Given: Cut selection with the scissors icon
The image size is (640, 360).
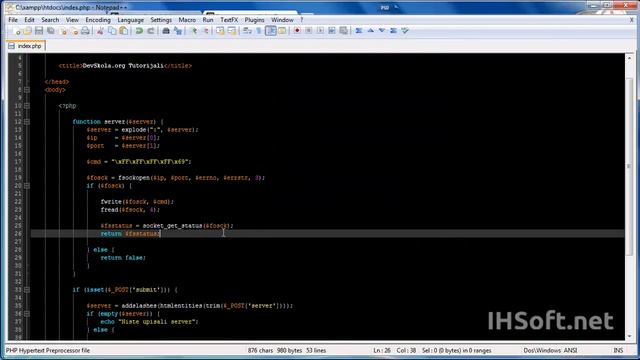Looking at the screenshot, I should [100, 31].
